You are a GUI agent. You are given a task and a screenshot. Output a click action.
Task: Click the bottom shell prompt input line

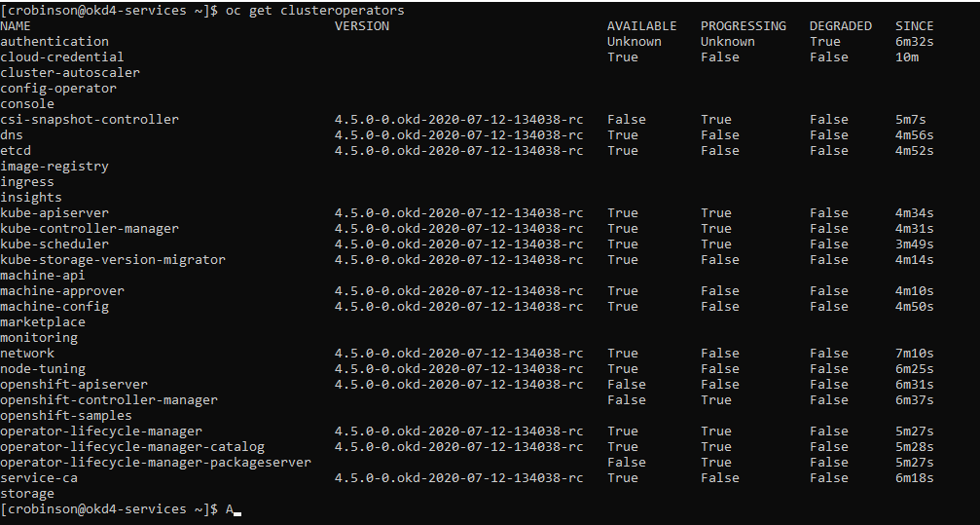tap(121, 509)
